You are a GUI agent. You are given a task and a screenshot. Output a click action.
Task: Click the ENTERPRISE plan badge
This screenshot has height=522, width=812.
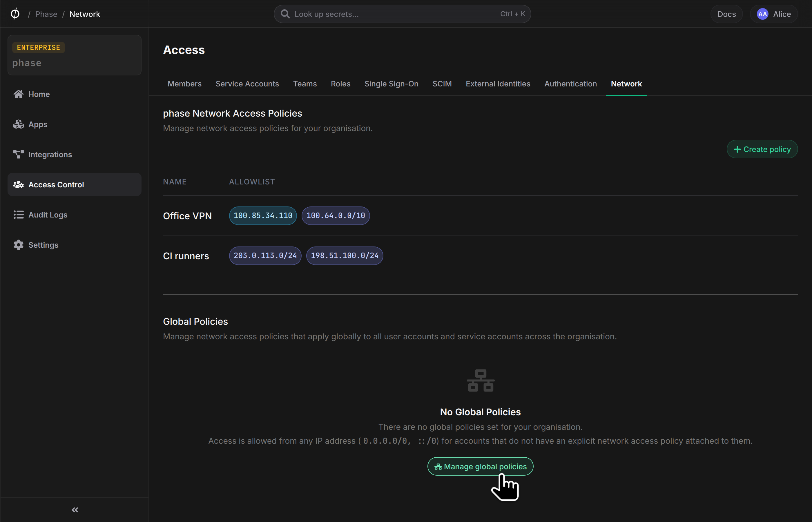38,48
